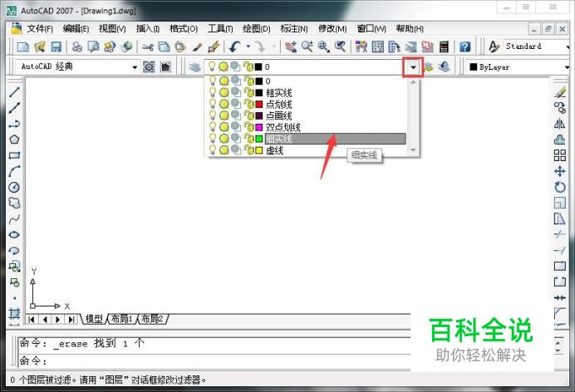The width and height of the screenshot is (575, 392).
Task: Click the Cut scissors icon
Action: [x=147, y=47]
